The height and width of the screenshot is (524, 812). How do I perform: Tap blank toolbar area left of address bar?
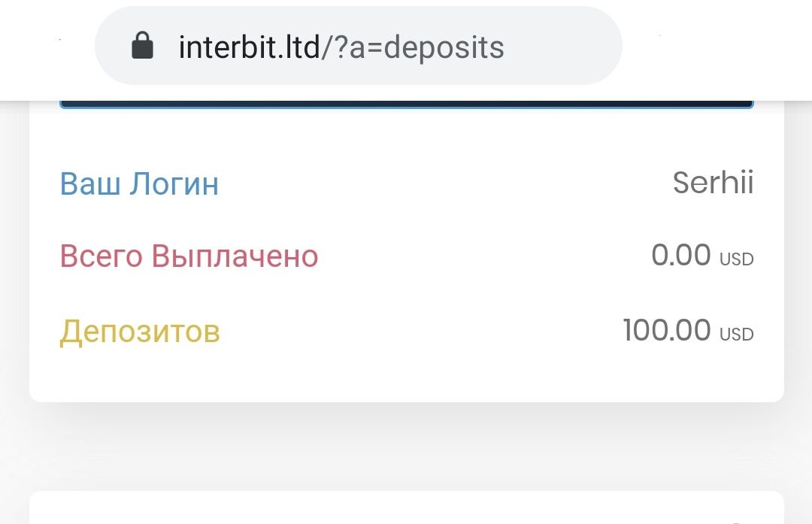pyautogui.click(x=45, y=47)
